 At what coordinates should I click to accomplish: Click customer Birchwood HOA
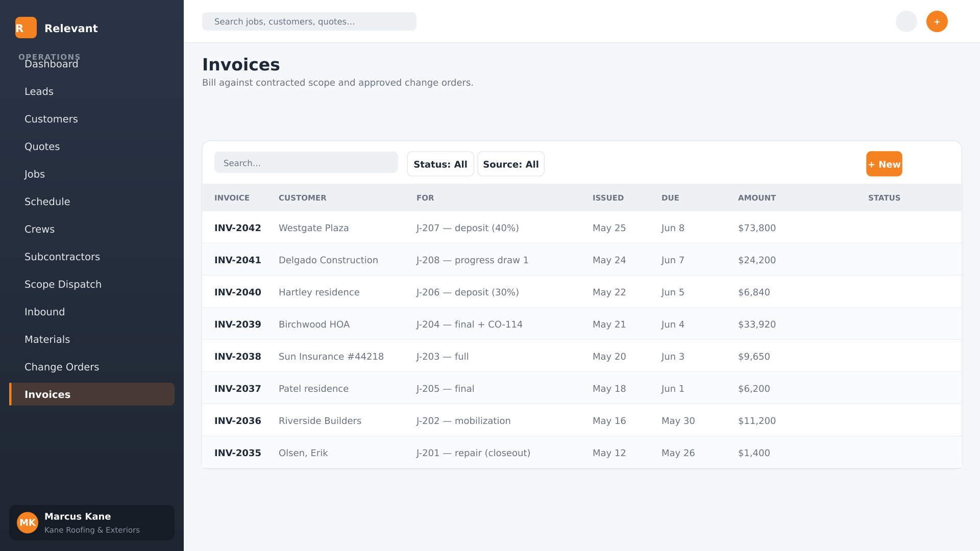[314, 324]
